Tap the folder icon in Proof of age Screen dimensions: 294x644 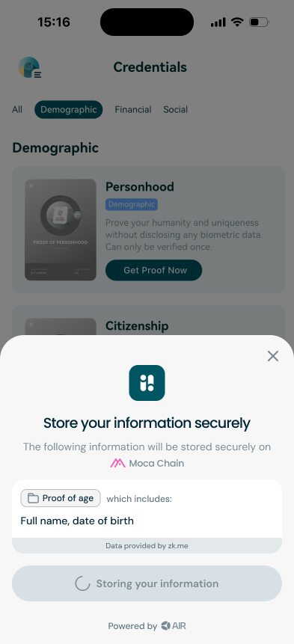pyautogui.click(x=33, y=498)
